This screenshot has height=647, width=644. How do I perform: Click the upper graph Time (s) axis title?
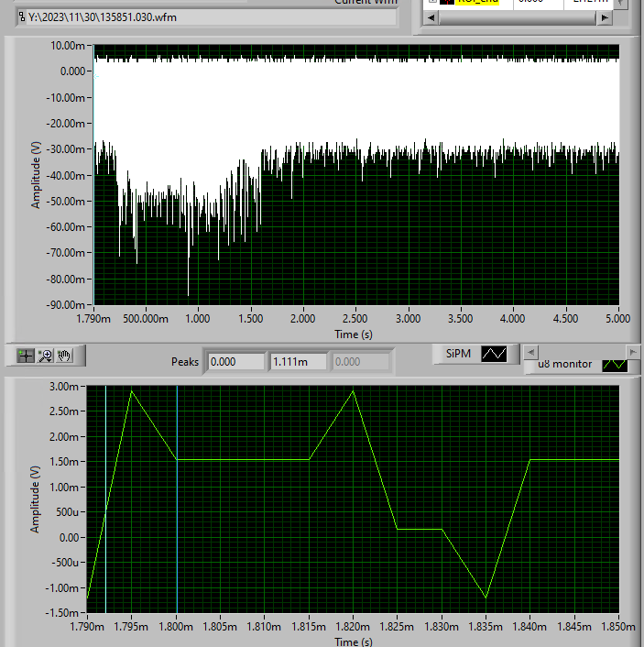click(354, 334)
